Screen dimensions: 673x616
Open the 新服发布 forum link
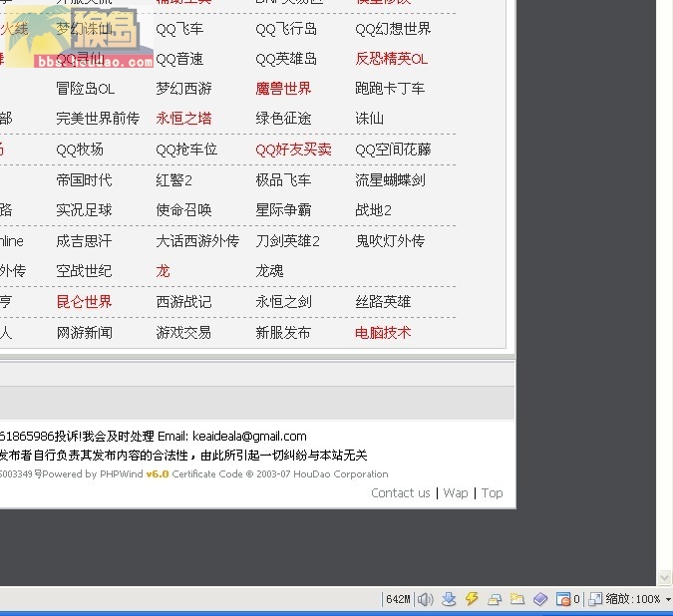coord(283,333)
